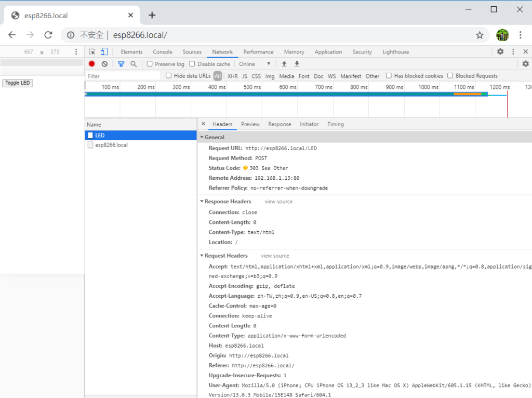This screenshot has height=398, width=532.
Task: Enable the Disable cache checkbox
Action: point(192,64)
